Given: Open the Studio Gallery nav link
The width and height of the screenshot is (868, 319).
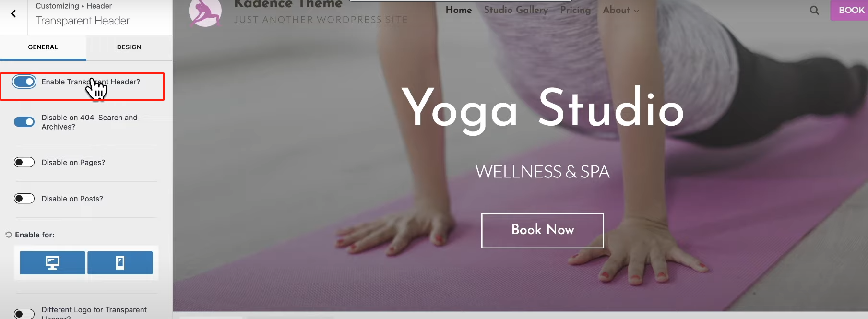Looking at the screenshot, I should click(x=516, y=10).
